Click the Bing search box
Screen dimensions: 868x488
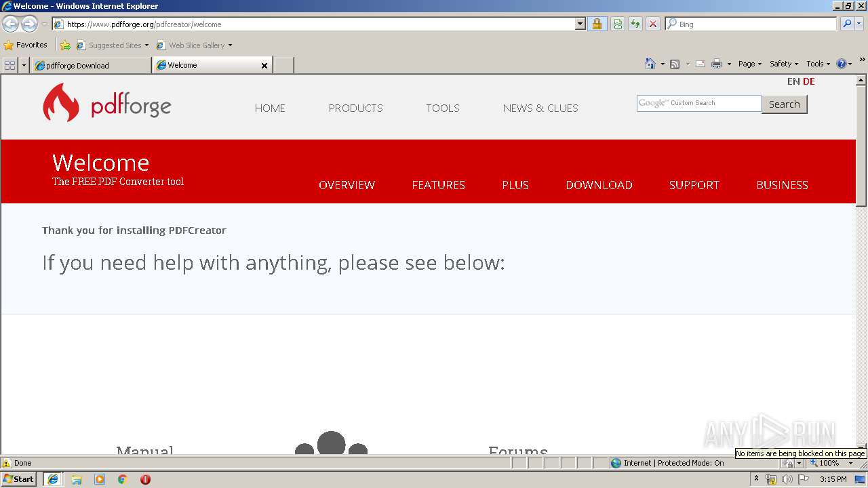(751, 24)
